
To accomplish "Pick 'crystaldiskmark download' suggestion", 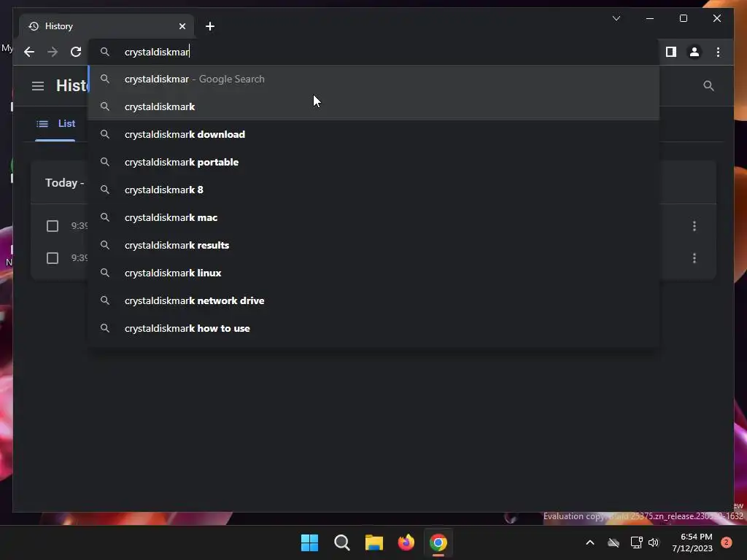I will tap(374, 134).
